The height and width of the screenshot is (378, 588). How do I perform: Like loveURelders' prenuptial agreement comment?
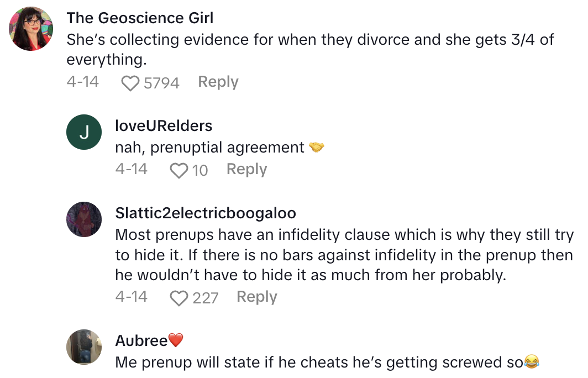(179, 170)
